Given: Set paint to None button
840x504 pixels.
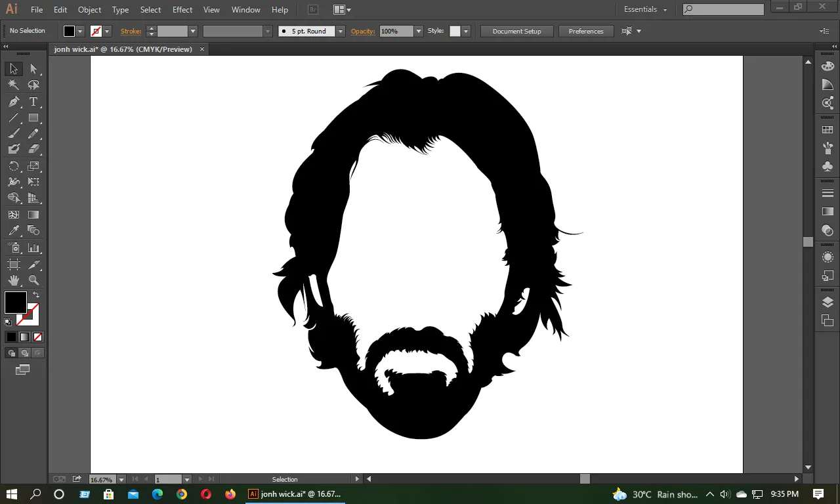Looking at the screenshot, I should 37,337.
